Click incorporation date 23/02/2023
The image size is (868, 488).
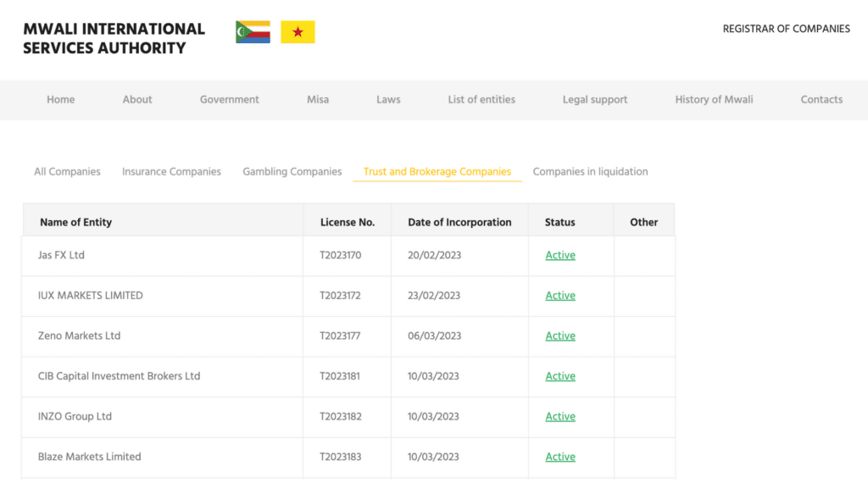coord(434,296)
